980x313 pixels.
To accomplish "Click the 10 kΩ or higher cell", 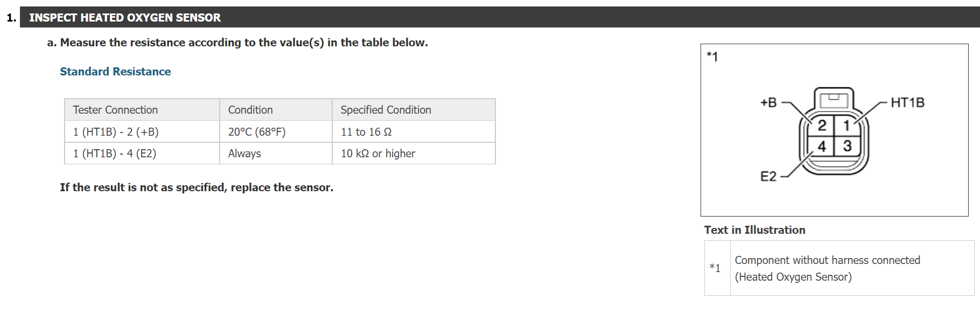I will pyautogui.click(x=378, y=154).
